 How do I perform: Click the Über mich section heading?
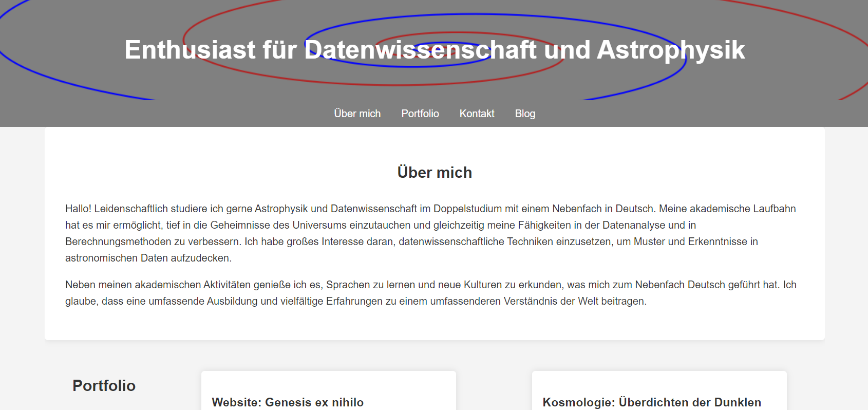(x=434, y=173)
